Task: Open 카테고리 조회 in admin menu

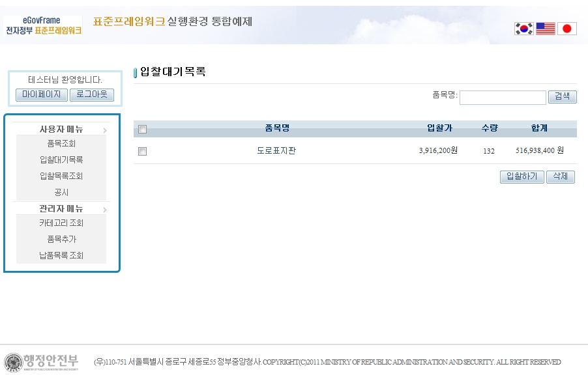Action: point(61,223)
